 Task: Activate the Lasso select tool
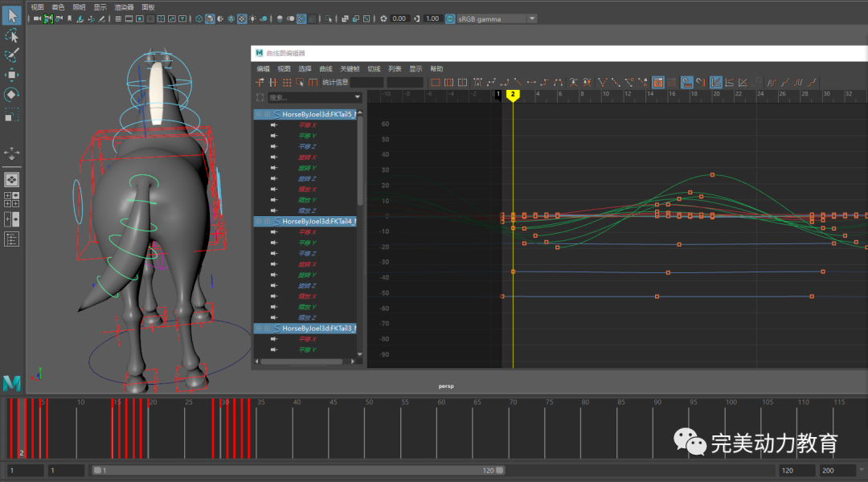pyautogui.click(x=11, y=35)
